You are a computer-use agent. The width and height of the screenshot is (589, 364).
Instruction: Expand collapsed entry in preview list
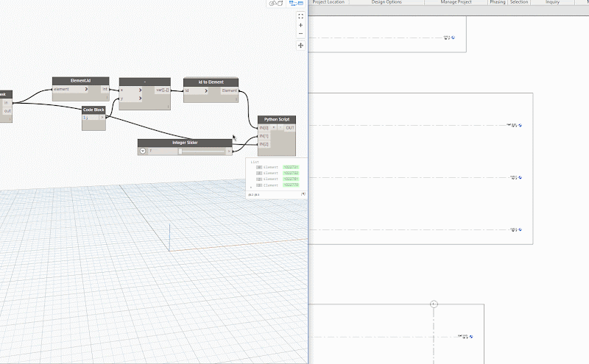pyautogui.click(x=251, y=188)
